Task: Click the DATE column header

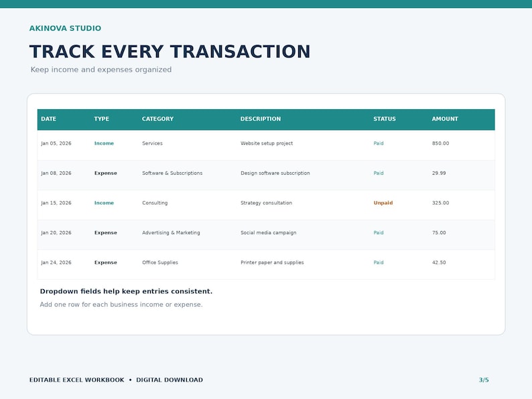Action: [48, 119]
